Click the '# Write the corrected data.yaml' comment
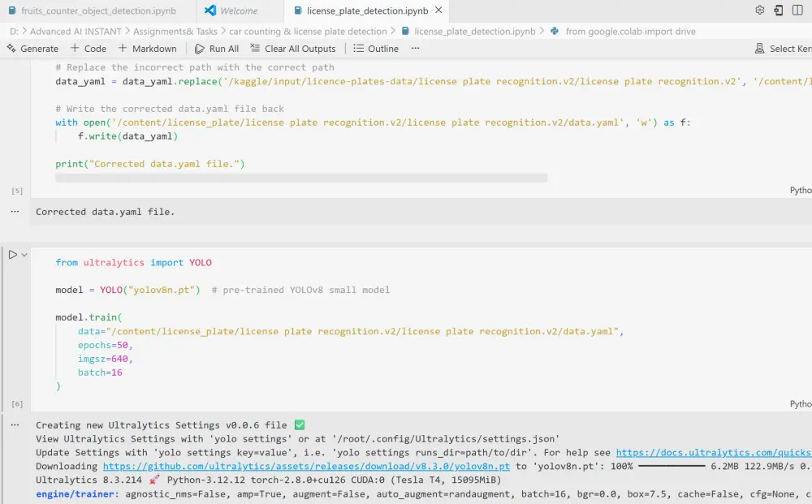 pos(170,109)
